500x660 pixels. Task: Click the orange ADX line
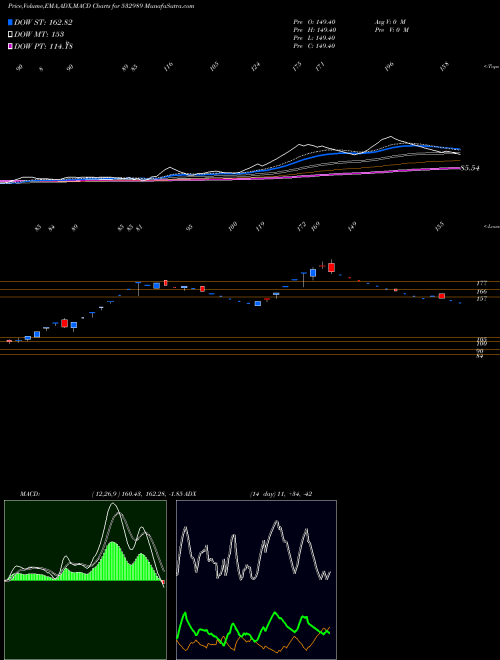[295, 637]
